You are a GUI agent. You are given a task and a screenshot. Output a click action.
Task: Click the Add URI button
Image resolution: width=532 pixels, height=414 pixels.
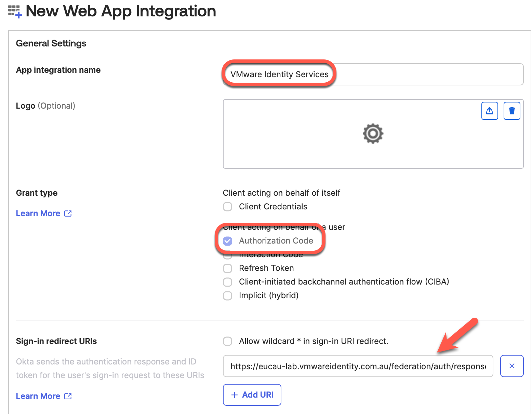coord(252,395)
